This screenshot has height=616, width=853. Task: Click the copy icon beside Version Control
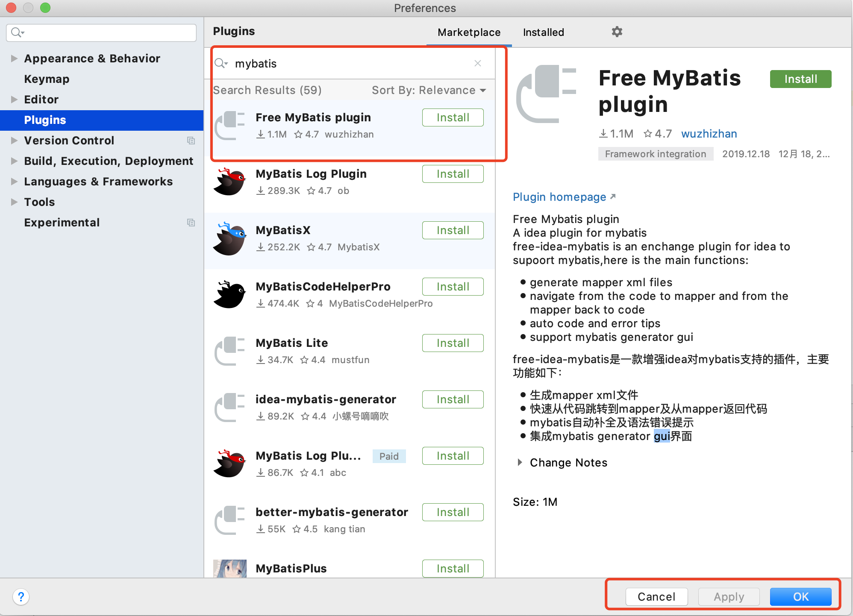191,141
